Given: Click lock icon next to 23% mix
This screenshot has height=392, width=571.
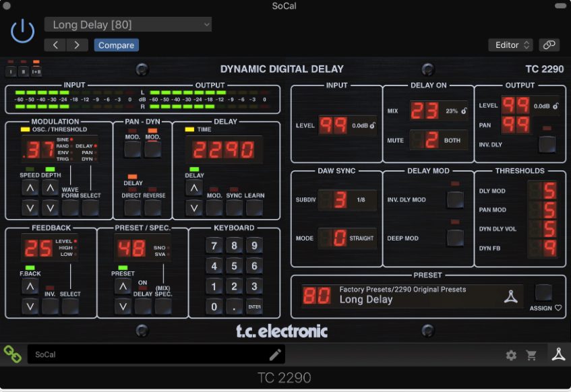Looking at the screenshot, I should point(464,111).
